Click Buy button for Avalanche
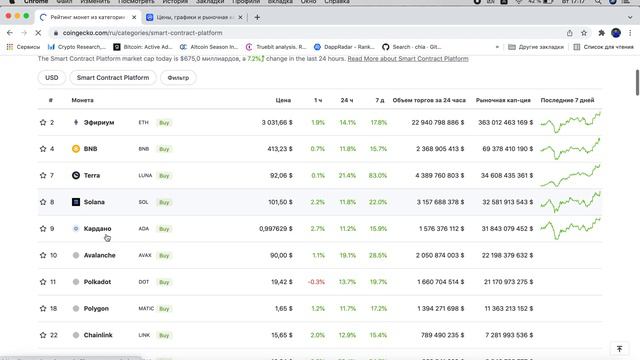 pyautogui.click(x=164, y=256)
